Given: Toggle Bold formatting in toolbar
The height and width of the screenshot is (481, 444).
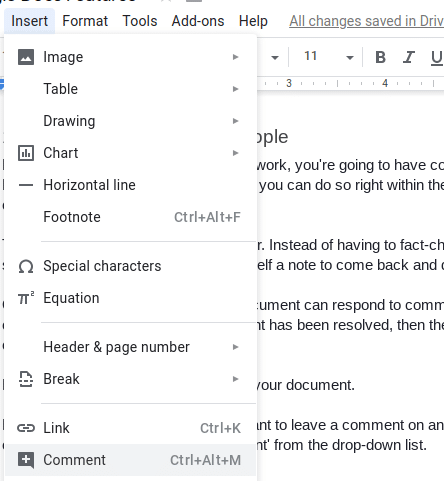Looking at the screenshot, I should point(380,57).
